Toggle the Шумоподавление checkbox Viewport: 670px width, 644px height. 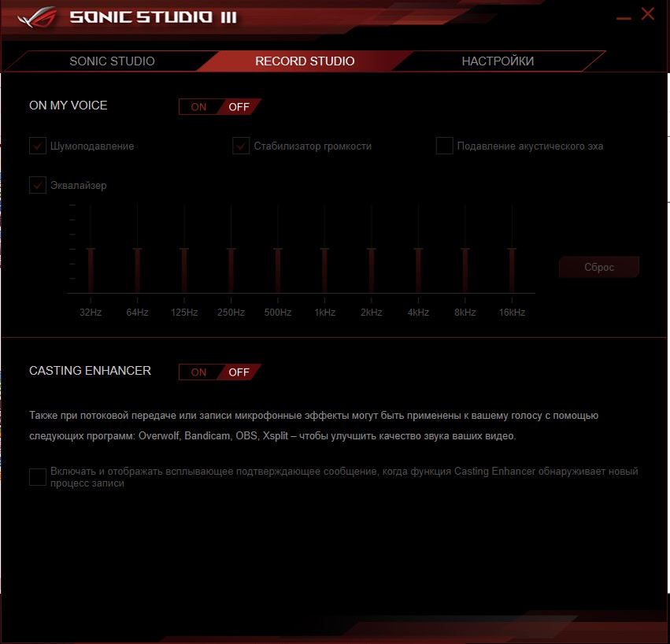[x=38, y=146]
